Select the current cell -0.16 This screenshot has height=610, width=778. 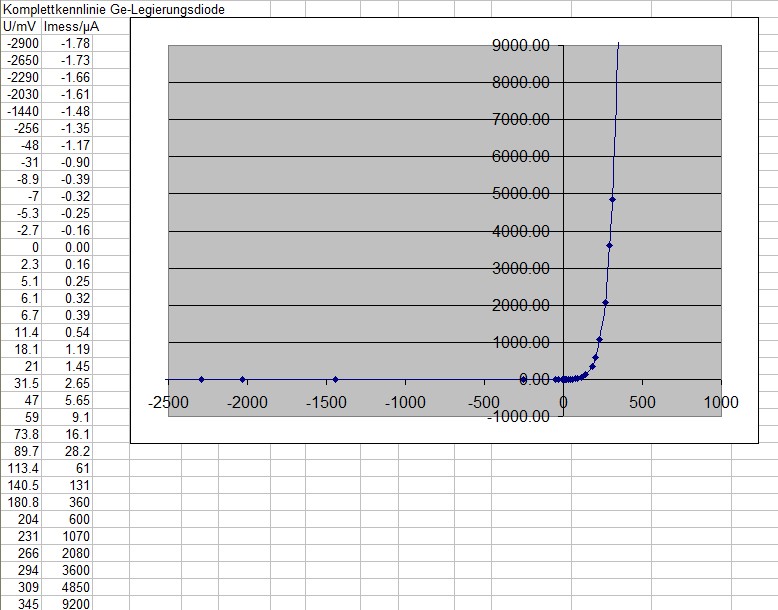(x=67, y=230)
